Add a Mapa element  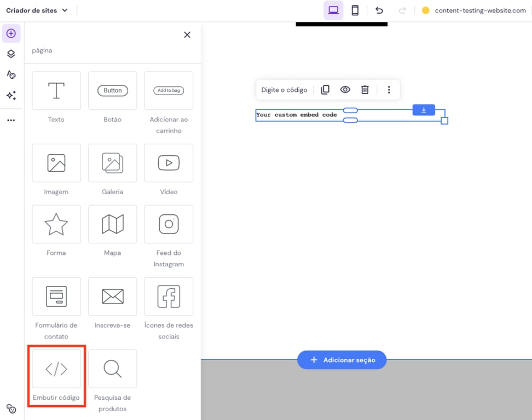click(113, 224)
